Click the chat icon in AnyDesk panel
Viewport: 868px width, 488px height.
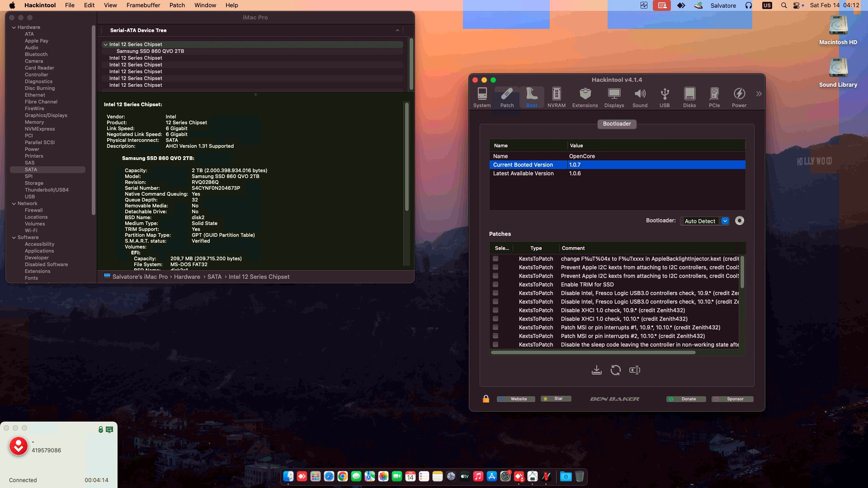coord(109,429)
